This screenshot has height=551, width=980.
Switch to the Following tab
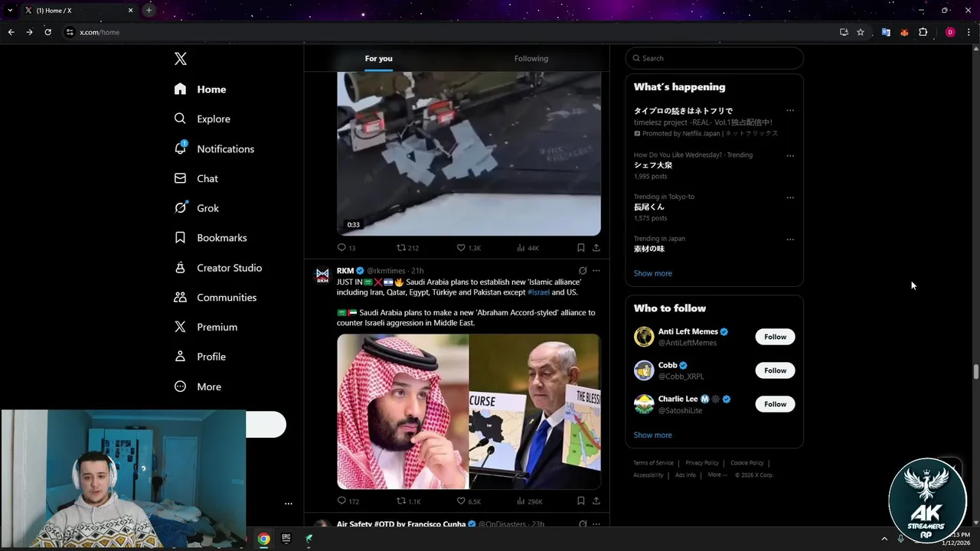(x=531, y=58)
